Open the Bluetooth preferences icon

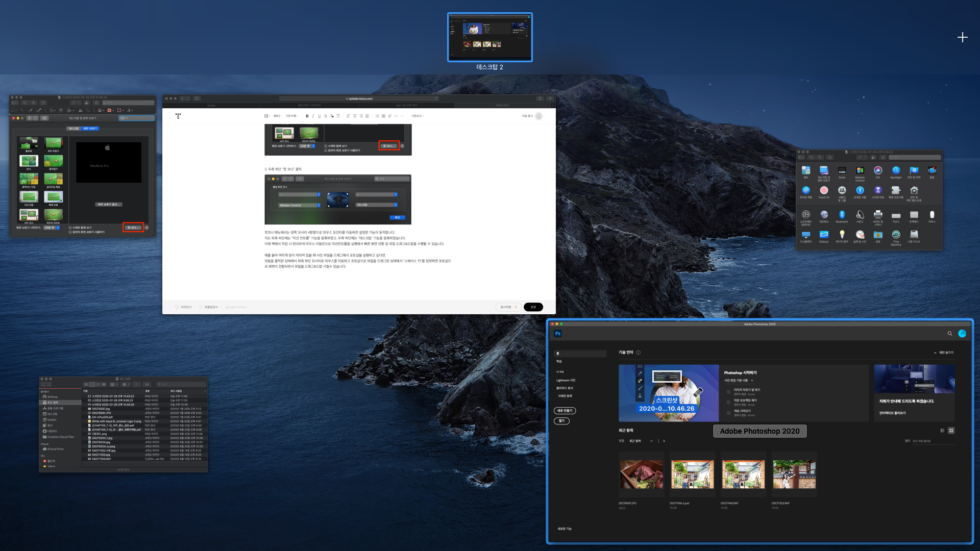842,215
